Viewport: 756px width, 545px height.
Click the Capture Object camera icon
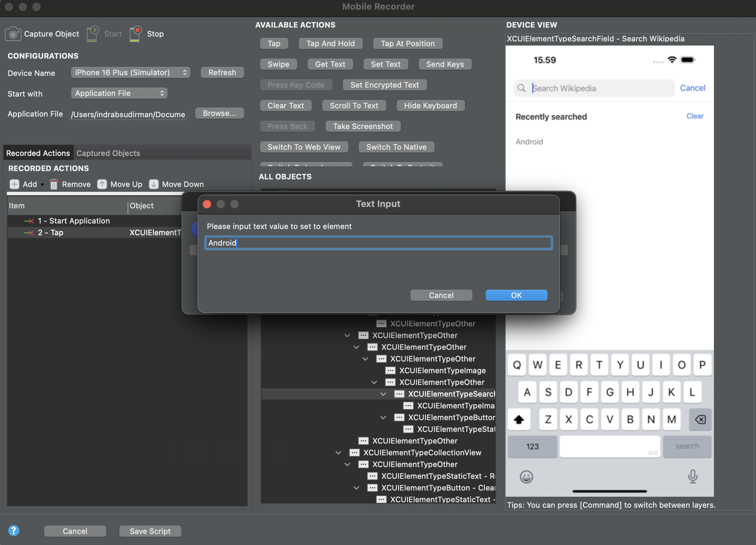point(13,33)
